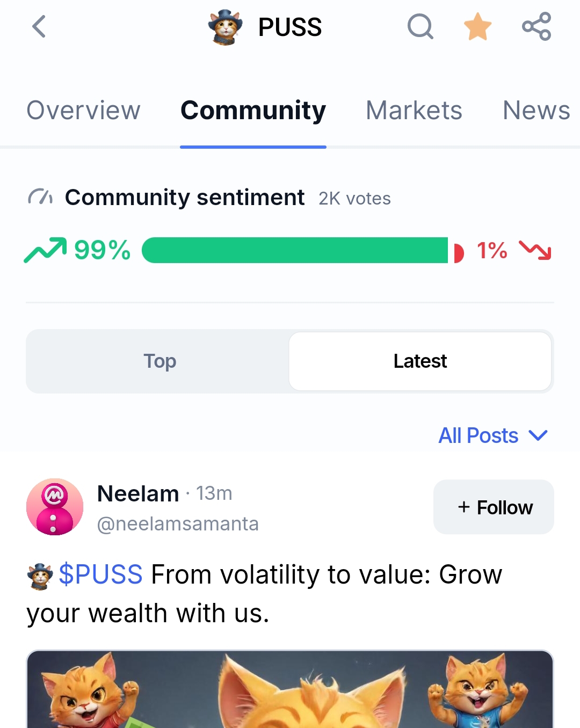This screenshot has width=580, height=728.
Task: Tap the small cat icon beside $PUSS
Action: pos(40,576)
